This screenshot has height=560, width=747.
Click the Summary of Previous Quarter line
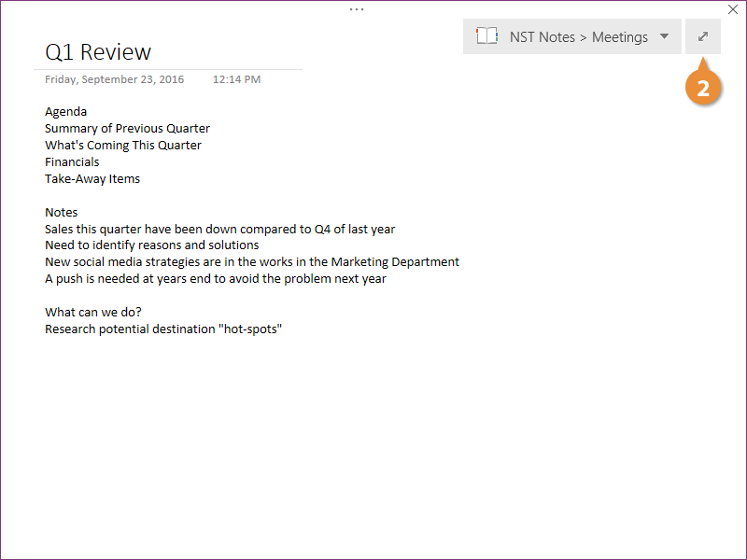[x=127, y=129]
